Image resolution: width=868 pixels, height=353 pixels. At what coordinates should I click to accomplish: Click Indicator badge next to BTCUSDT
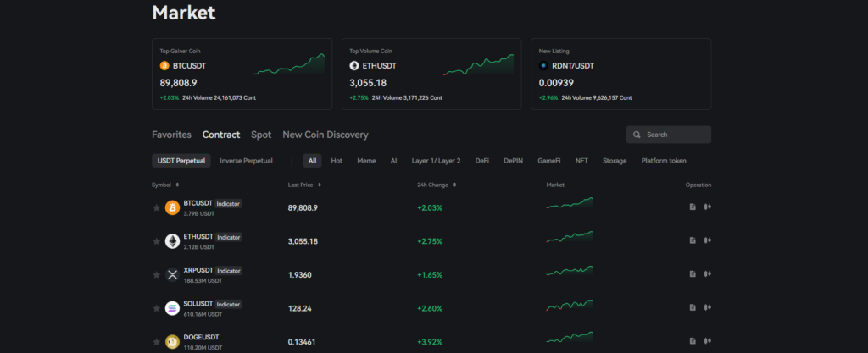(x=228, y=204)
